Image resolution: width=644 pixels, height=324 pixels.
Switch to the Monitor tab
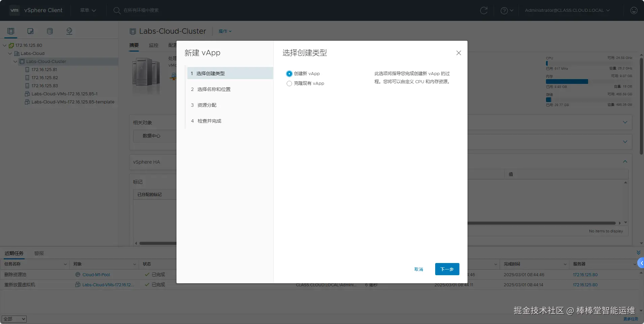pos(154,45)
